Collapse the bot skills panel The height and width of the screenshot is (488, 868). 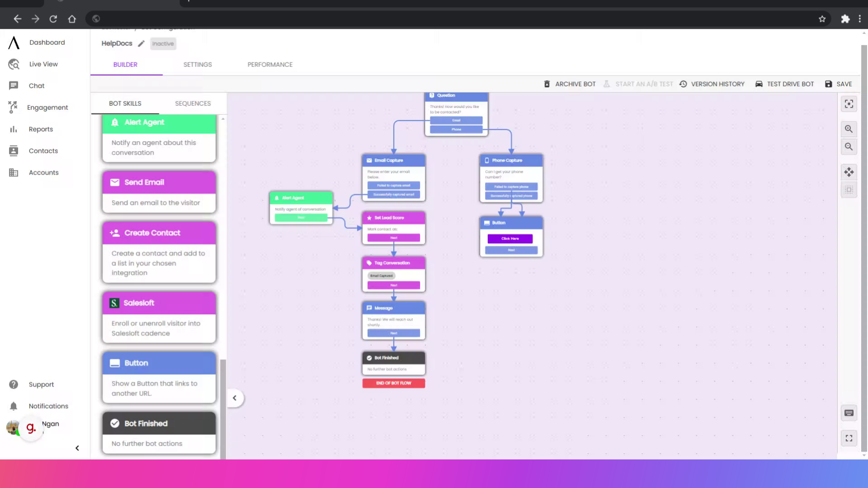235,398
